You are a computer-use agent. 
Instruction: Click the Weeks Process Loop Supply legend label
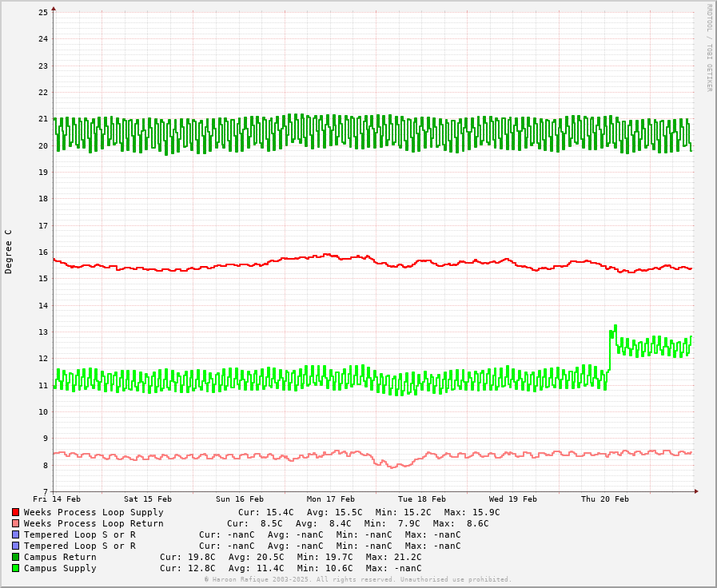[x=94, y=512]
